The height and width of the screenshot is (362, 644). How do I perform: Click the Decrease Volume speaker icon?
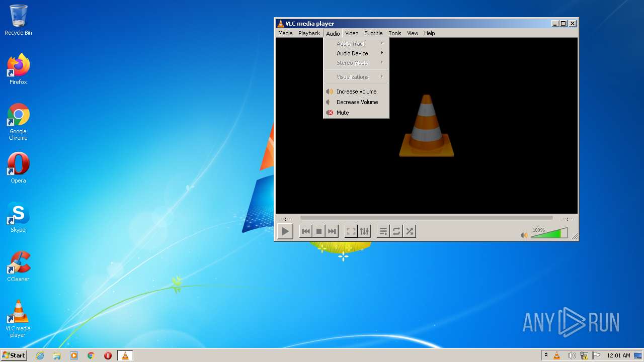pyautogui.click(x=329, y=102)
